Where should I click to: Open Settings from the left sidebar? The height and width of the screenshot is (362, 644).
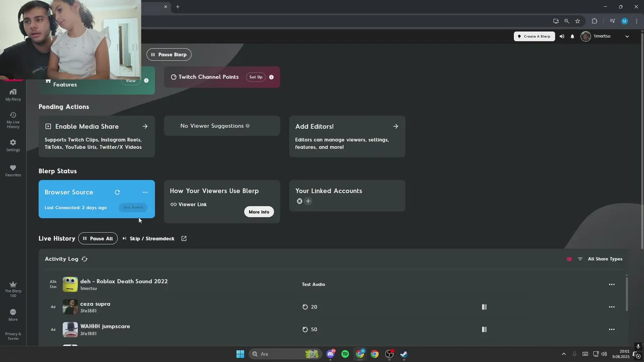point(13,145)
